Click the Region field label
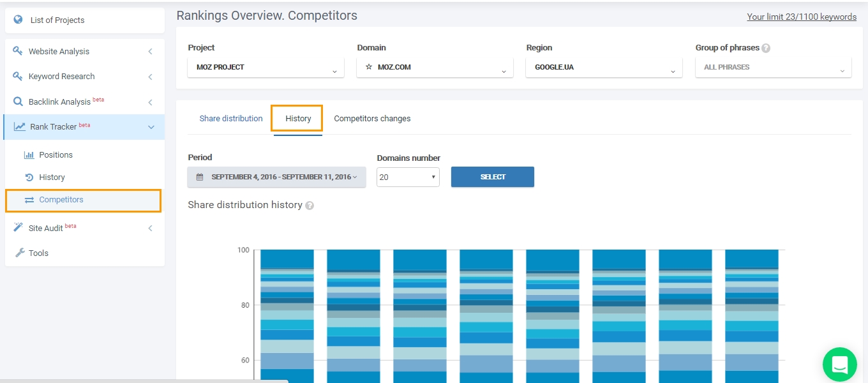This screenshot has width=868, height=383. [x=539, y=47]
